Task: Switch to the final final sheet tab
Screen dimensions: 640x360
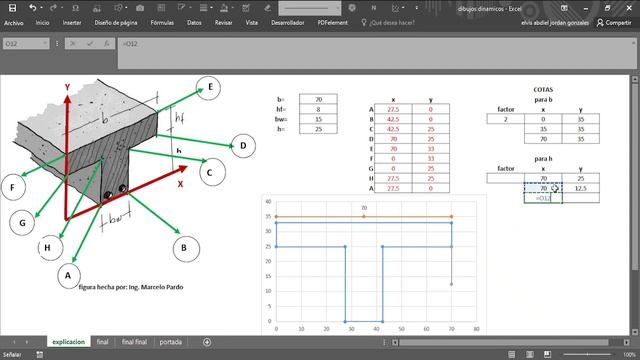Action: click(x=134, y=342)
